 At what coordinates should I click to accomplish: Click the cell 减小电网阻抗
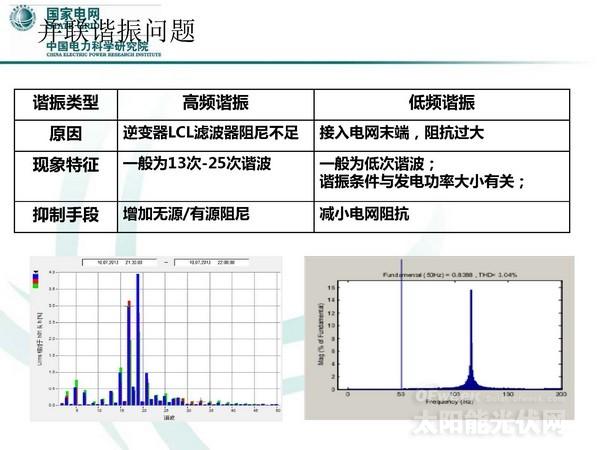point(364,213)
